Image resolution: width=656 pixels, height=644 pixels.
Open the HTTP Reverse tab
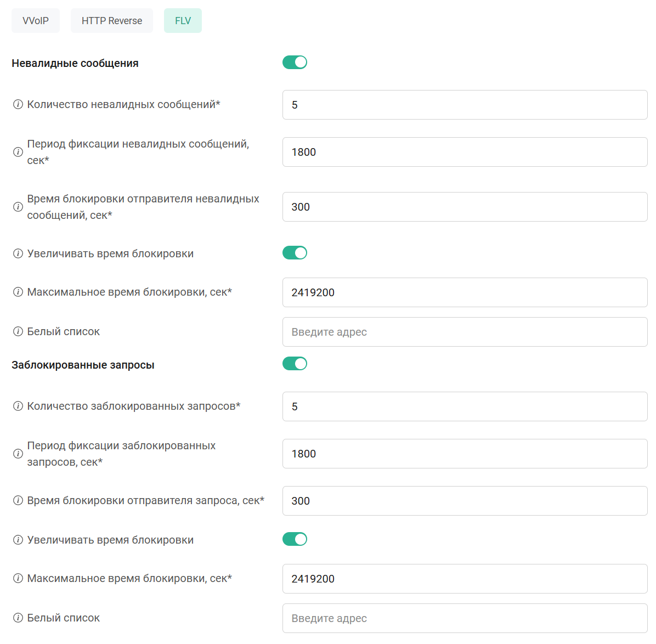click(x=112, y=21)
